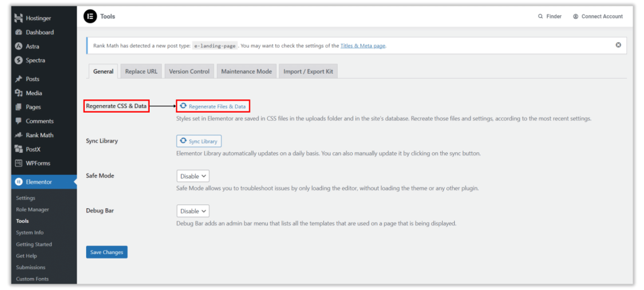Dismiss the Rank Math notice with X icon
This screenshot has width=644, height=290.
[x=618, y=45]
